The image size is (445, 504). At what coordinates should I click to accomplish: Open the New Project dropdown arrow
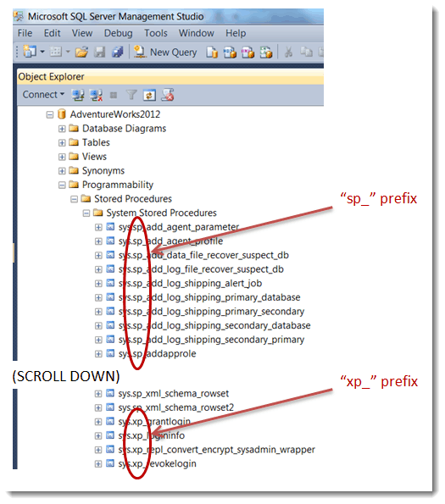click(42, 52)
